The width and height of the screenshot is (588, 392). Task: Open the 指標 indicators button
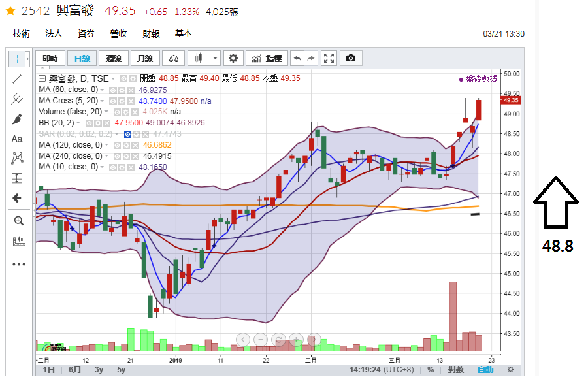267,58
